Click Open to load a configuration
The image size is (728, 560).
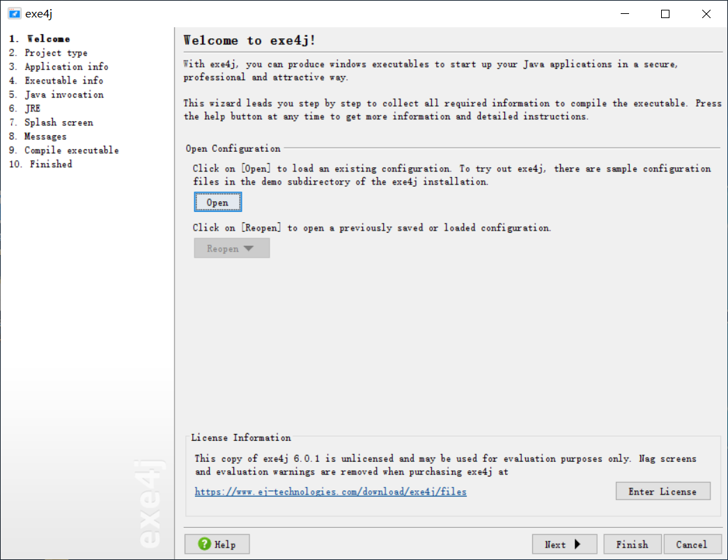coord(217,202)
